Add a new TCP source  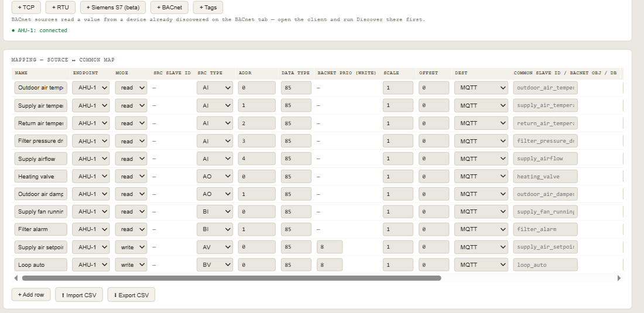[x=26, y=8]
